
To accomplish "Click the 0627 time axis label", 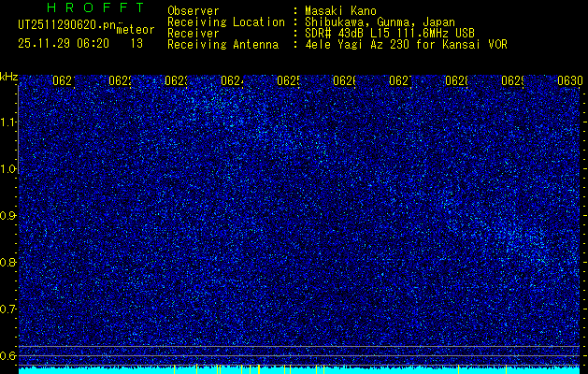I will click(400, 80).
